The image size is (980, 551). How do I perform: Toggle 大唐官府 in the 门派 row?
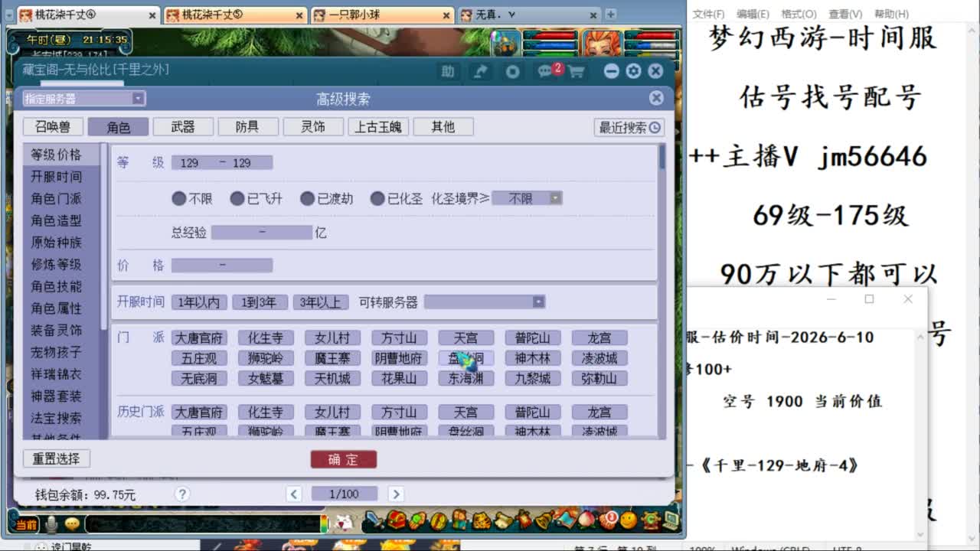click(x=199, y=337)
